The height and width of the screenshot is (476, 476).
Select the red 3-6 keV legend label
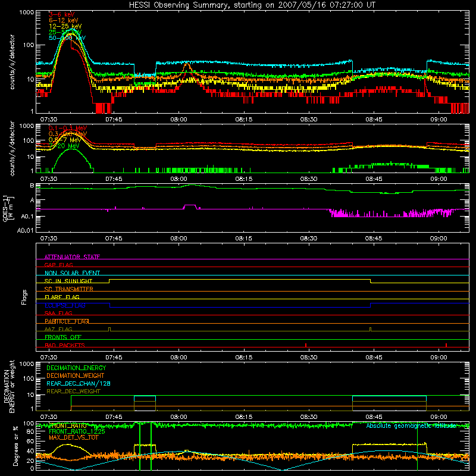pyautogui.click(x=61, y=14)
